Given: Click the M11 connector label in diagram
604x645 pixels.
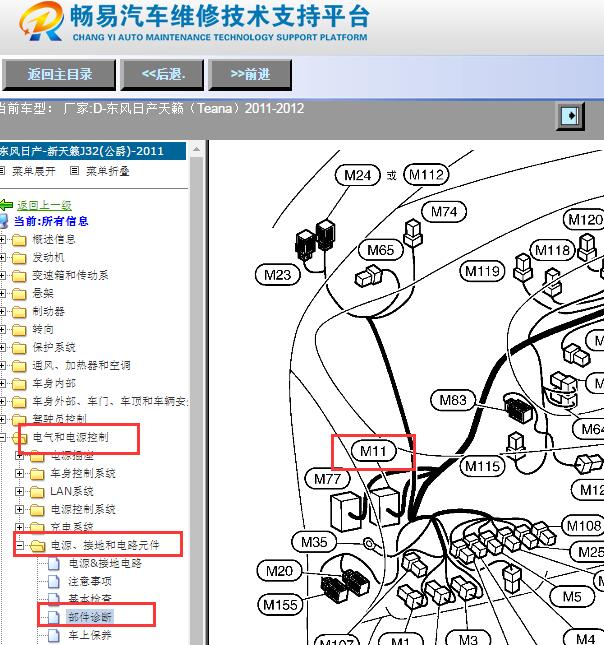Looking at the screenshot, I should [374, 451].
